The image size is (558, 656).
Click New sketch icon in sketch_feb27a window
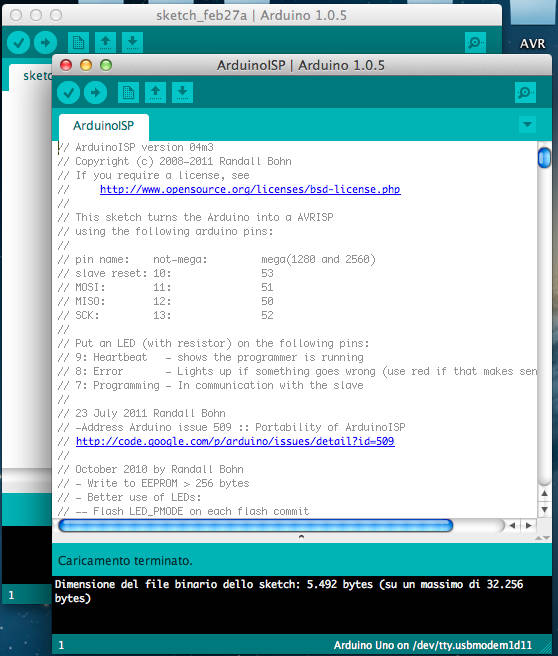click(78, 42)
